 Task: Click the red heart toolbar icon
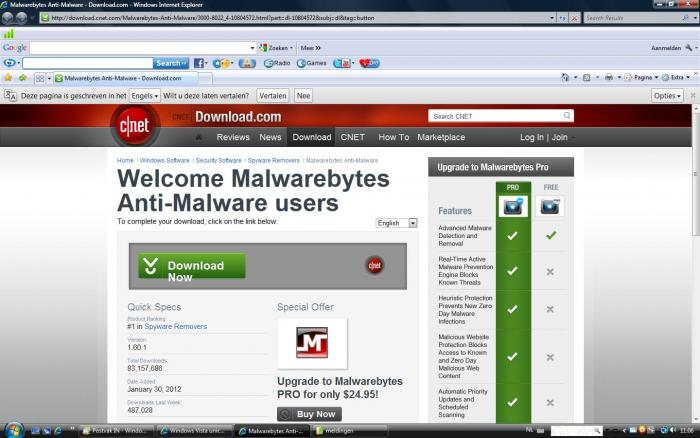tap(369, 63)
